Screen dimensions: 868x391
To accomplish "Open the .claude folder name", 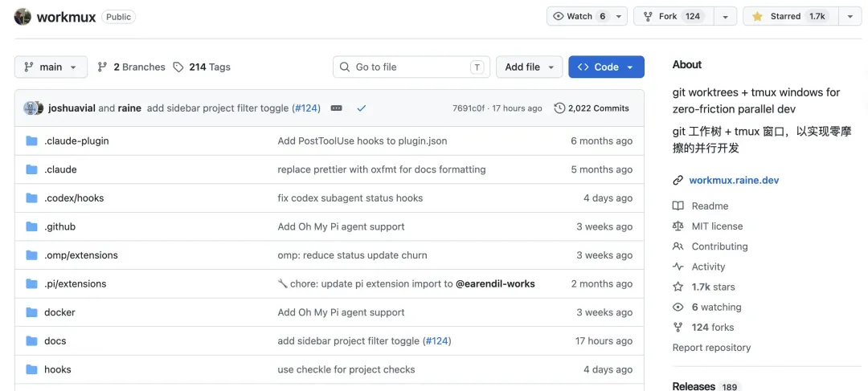I will [60, 169].
